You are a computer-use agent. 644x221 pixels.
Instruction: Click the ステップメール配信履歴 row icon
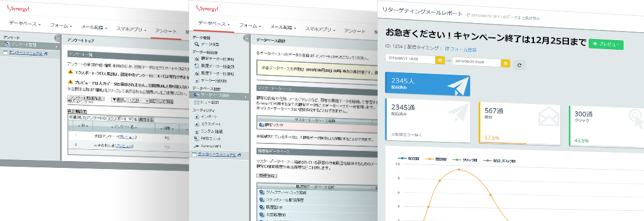[x=262, y=200]
